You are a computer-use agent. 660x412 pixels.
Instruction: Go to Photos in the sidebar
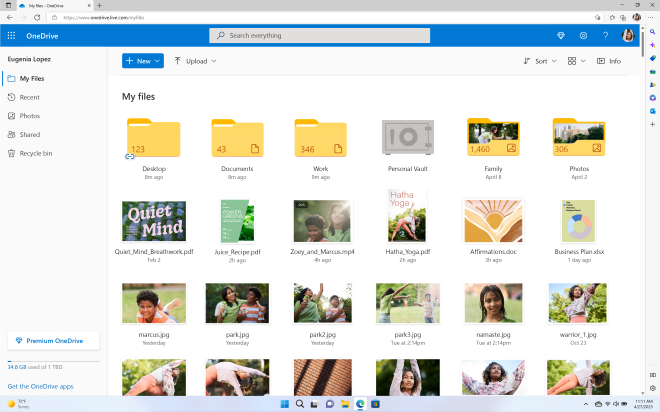(x=54, y=116)
